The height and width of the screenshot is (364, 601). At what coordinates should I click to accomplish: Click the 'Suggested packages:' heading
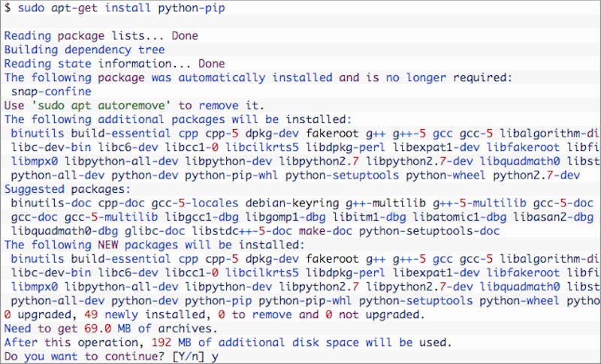(x=68, y=189)
